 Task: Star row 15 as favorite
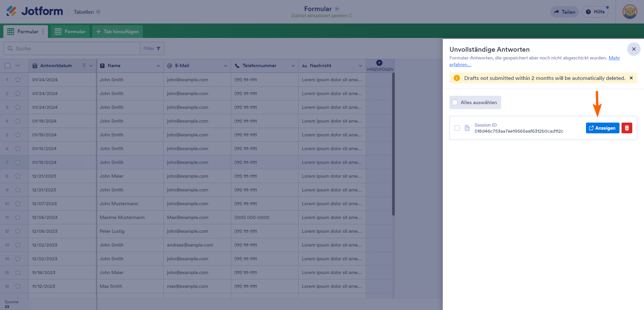coord(18,272)
